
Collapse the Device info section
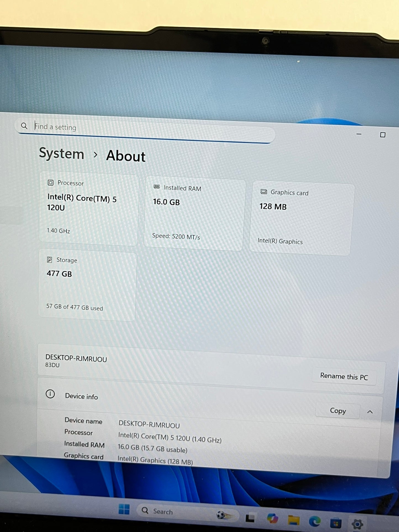tap(370, 412)
